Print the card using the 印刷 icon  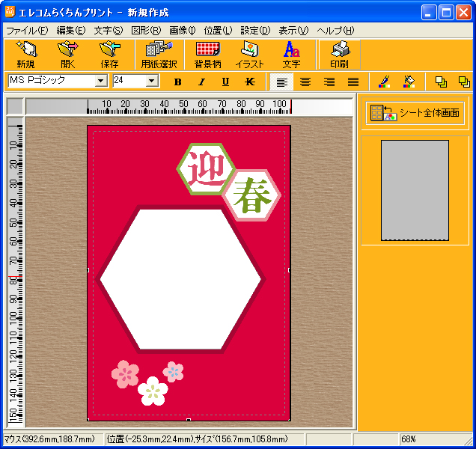coord(340,55)
